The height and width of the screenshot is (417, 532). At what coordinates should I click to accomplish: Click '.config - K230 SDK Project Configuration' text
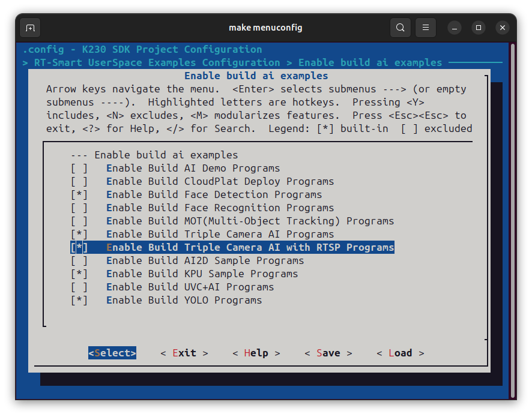142,49
